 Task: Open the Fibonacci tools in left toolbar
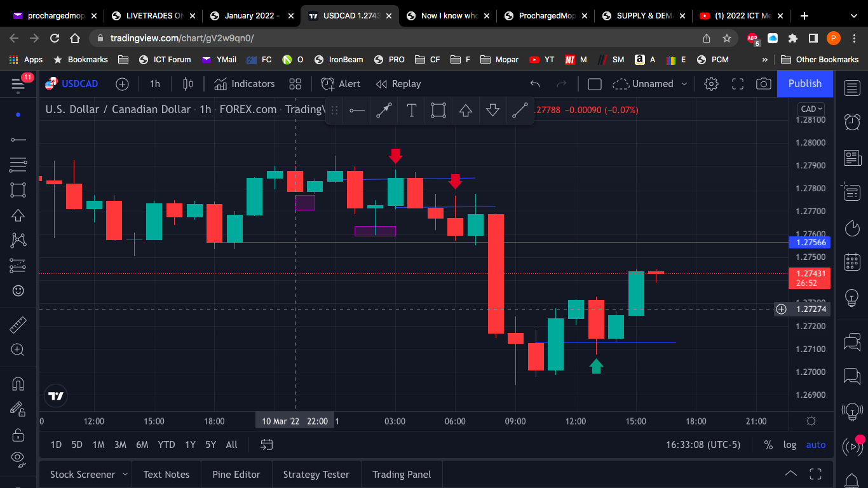click(x=18, y=165)
